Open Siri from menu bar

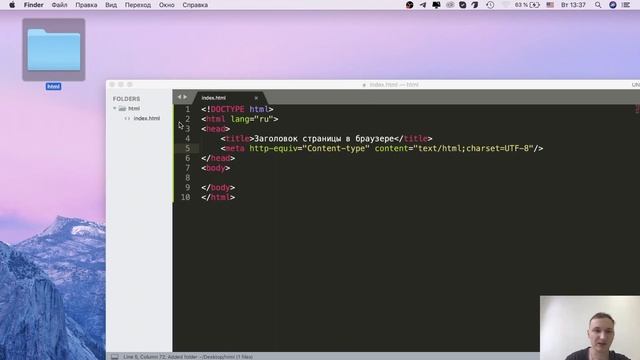click(613, 5)
